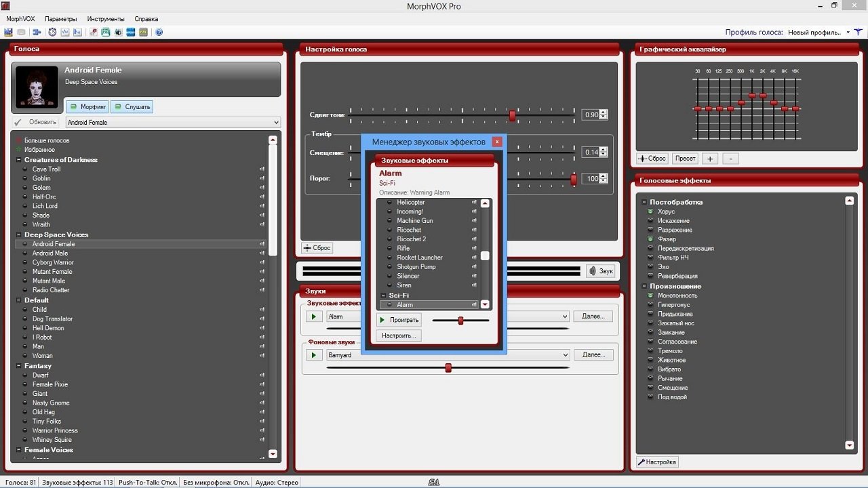Screen dimensions: 868x488
Task: Click the wrench Настройка button under voice effects
Action: pos(656,462)
